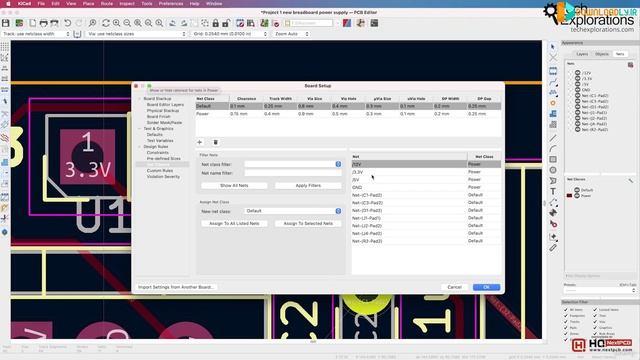
Task: Switch to the Objects tab
Action: tap(602, 54)
